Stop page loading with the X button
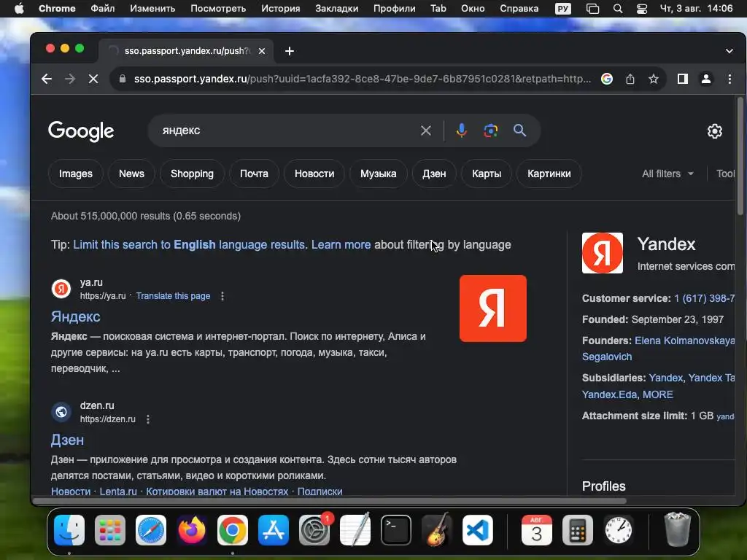The height and width of the screenshot is (560, 747). coord(93,79)
